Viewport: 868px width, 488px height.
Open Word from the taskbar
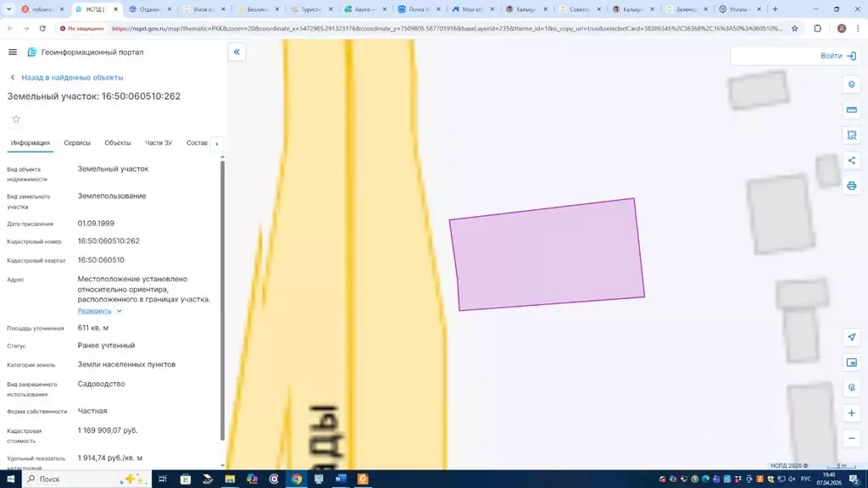pyautogui.click(x=341, y=480)
